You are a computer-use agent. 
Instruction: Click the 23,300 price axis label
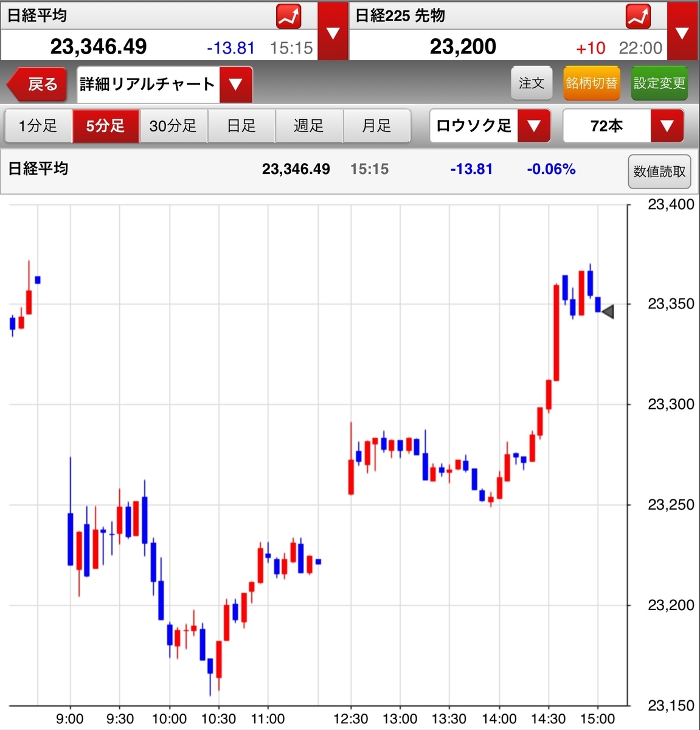pos(671,405)
